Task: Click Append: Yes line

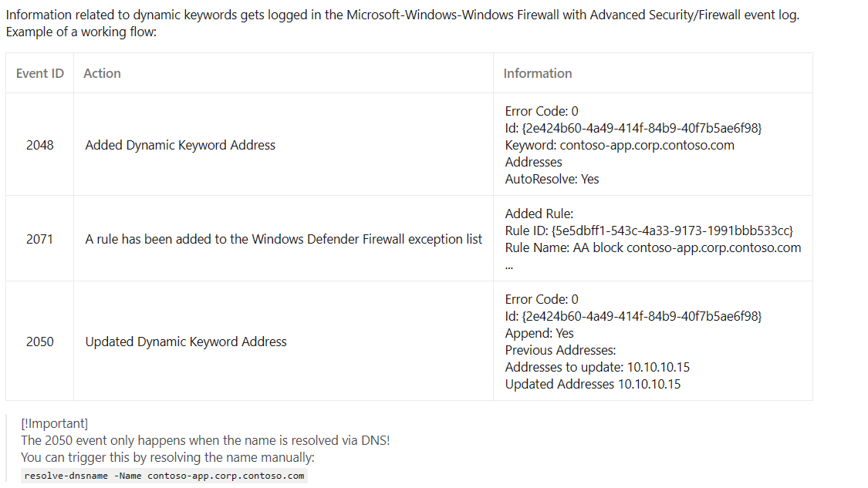Action: pos(539,333)
